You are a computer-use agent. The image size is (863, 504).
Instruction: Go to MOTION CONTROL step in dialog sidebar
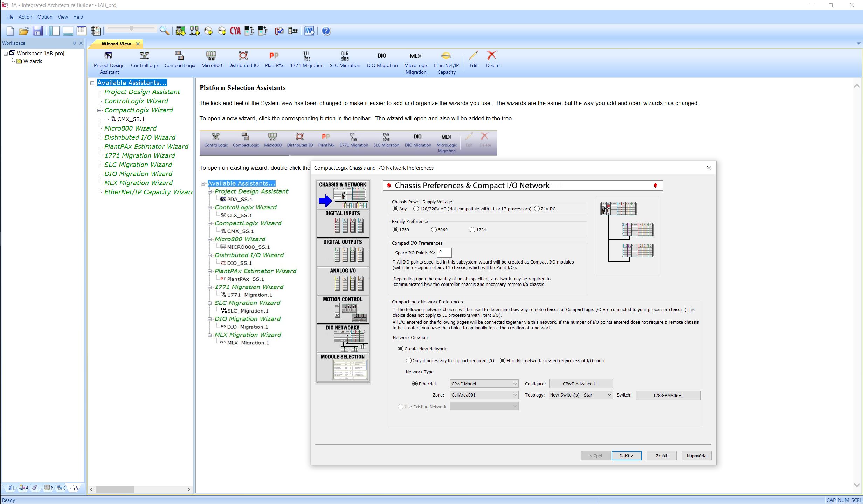tap(343, 309)
